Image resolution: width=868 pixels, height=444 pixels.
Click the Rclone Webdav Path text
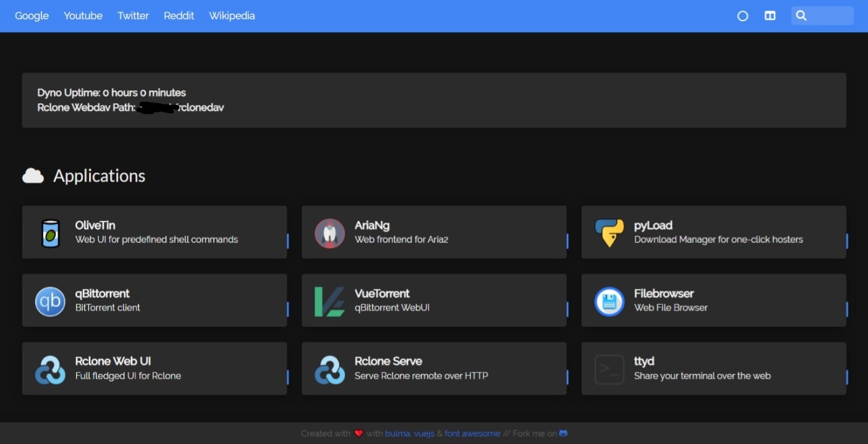coord(130,108)
